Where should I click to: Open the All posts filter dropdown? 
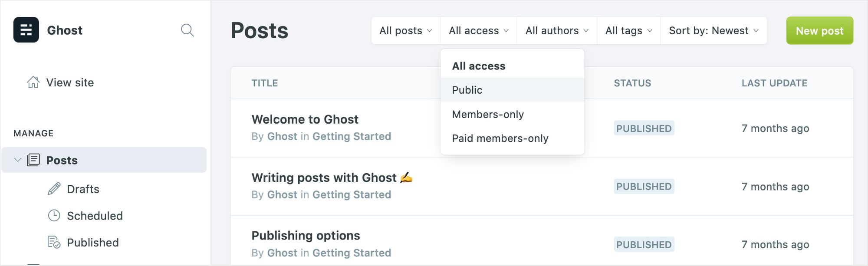click(405, 31)
